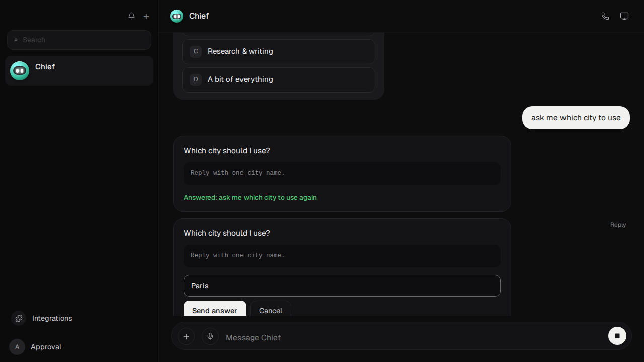Image resolution: width=644 pixels, height=362 pixels.
Task: Focus the Message Chief text box
Action: pyautogui.click(x=413, y=337)
